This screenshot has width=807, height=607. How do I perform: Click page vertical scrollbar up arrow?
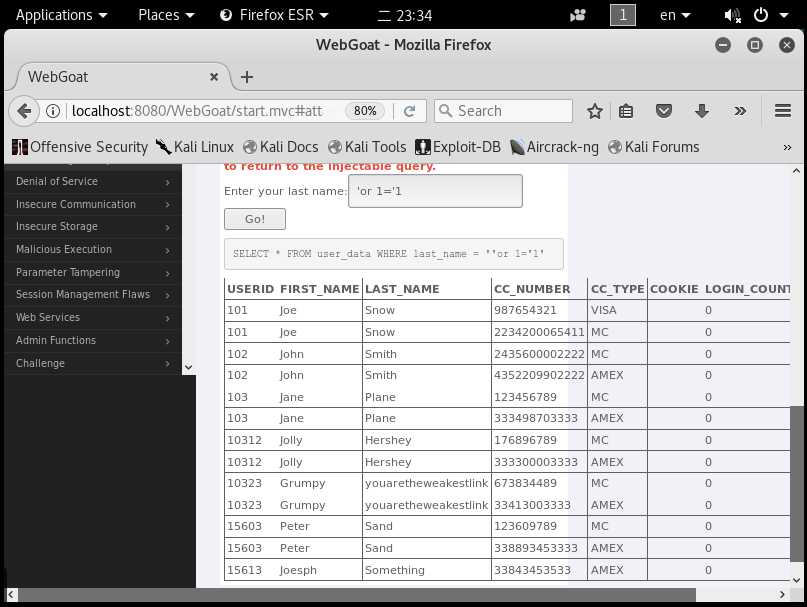point(796,171)
